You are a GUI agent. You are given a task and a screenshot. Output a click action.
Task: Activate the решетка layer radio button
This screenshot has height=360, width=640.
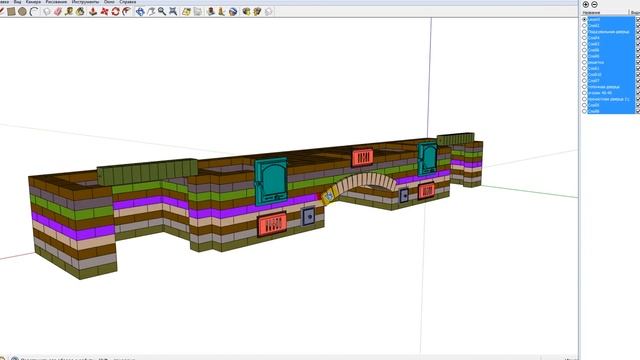click(584, 62)
